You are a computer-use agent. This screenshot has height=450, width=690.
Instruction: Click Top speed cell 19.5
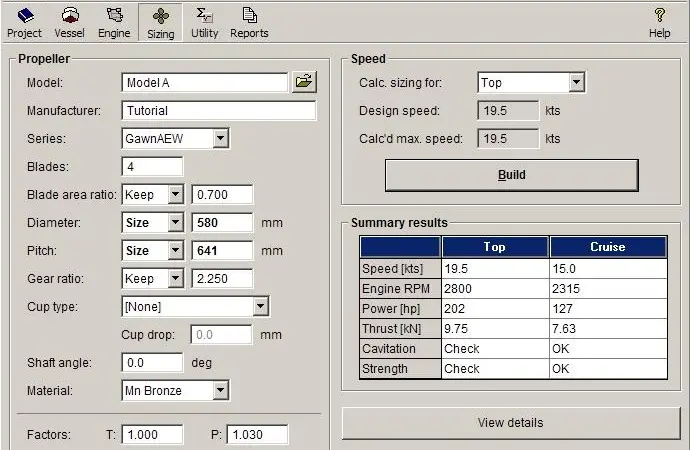(x=495, y=268)
